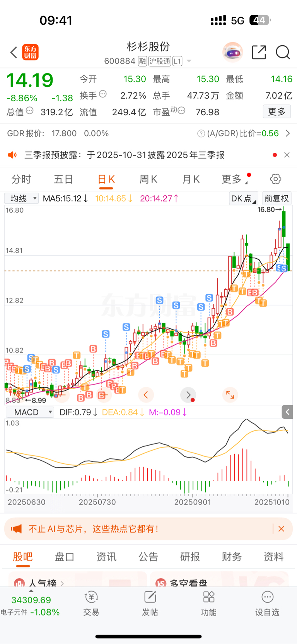Screen dimensions: 297x644
Task: Tap the back arrow icon
Action: point(14,52)
